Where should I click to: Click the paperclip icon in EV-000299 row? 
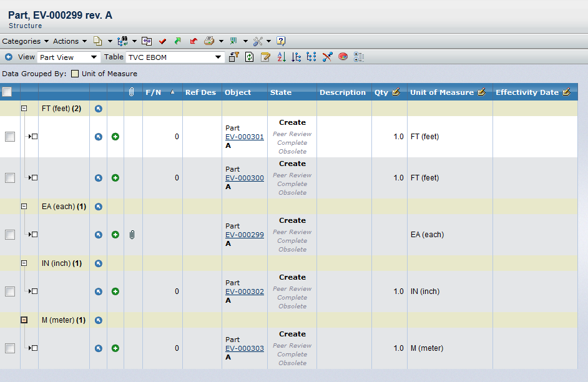(132, 235)
